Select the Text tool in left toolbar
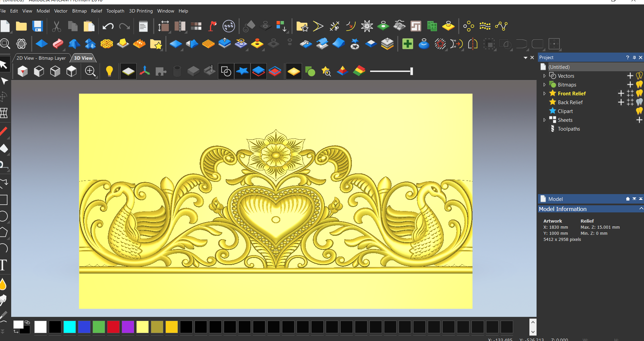 (x=3, y=265)
